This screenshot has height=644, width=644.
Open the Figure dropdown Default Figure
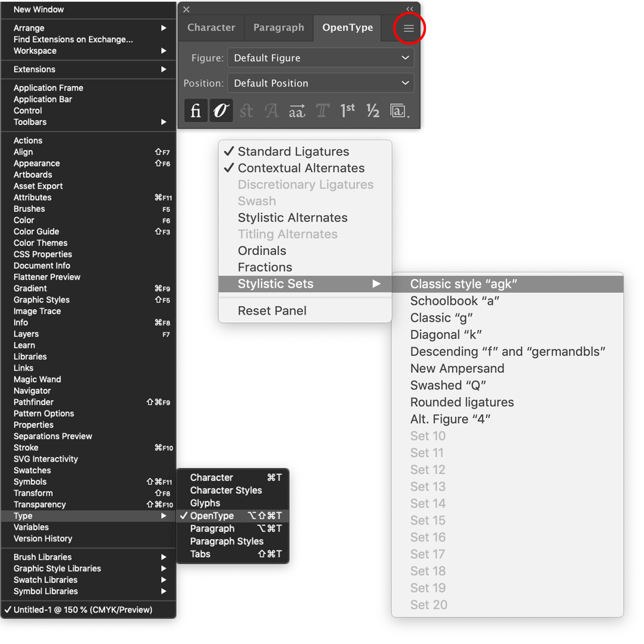(x=321, y=58)
